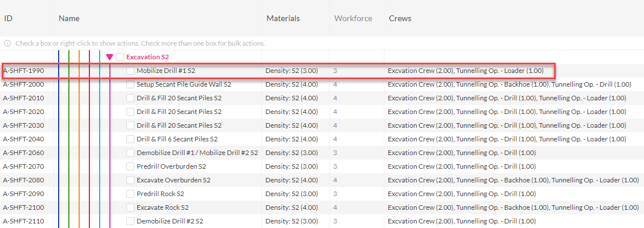Click the Excavation S2 group name

pos(147,57)
